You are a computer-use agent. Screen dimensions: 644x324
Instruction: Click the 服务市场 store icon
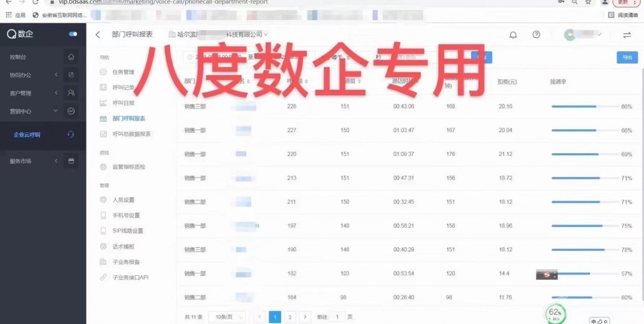[71, 161]
